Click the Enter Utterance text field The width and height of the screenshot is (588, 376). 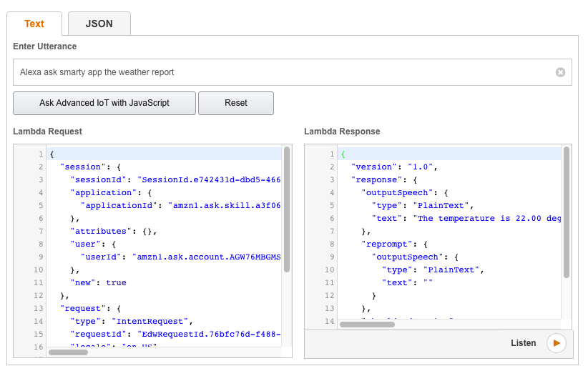(283, 72)
